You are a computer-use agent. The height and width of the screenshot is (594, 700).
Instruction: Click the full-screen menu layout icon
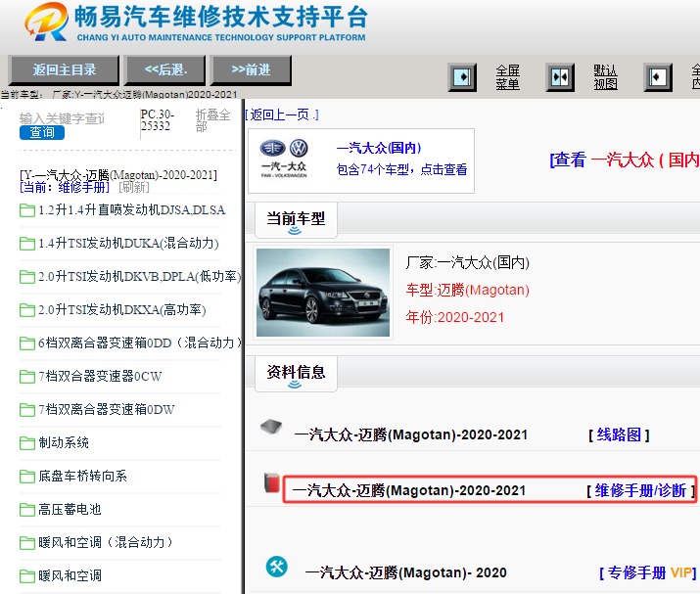click(462, 77)
